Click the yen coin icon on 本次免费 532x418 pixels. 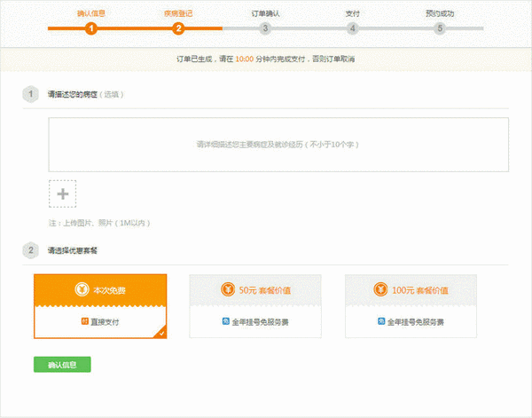click(82, 290)
